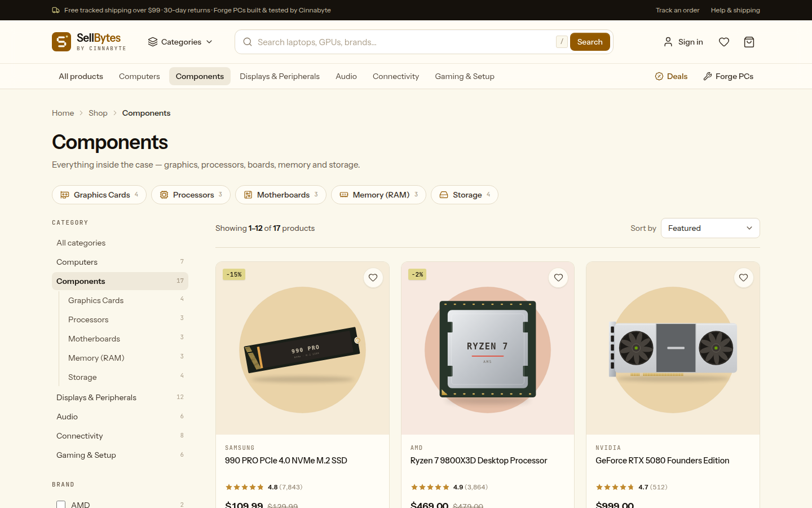The image size is (812, 508).
Task: Click the Processors chip icon
Action: pyautogui.click(x=164, y=195)
